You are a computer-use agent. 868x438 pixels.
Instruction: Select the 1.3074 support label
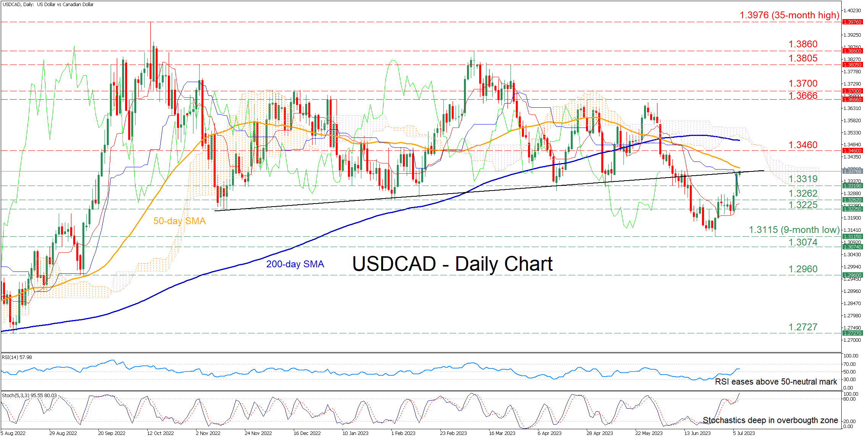[x=803, y=242]
